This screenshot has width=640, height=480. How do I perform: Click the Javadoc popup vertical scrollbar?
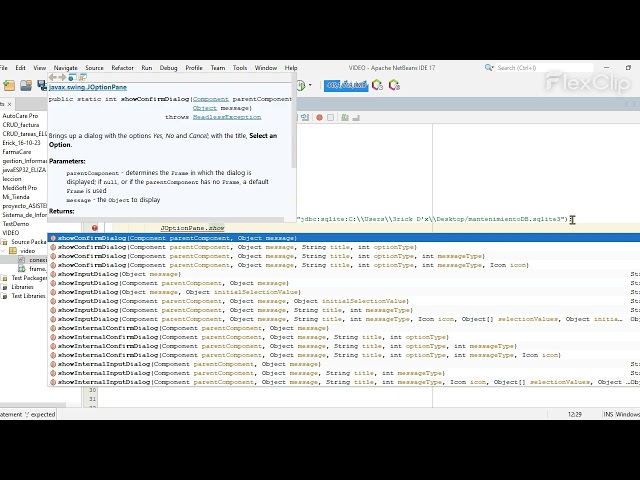point(294,122)
